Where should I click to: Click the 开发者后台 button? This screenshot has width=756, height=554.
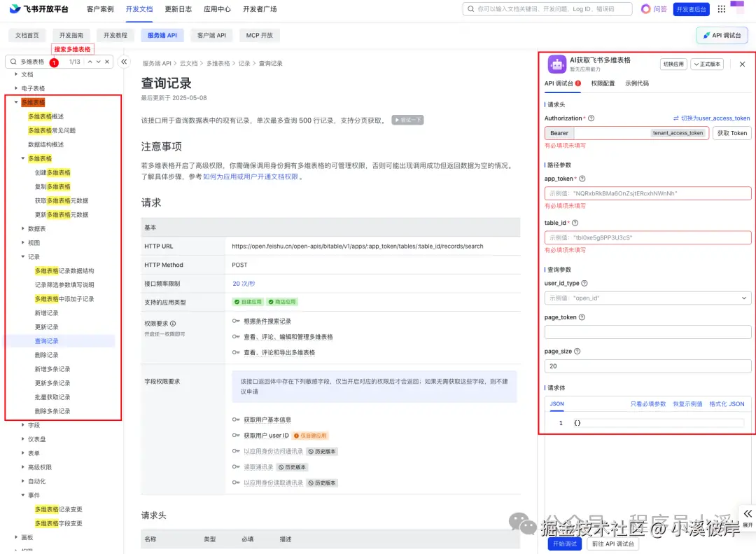tap(691, 9)
